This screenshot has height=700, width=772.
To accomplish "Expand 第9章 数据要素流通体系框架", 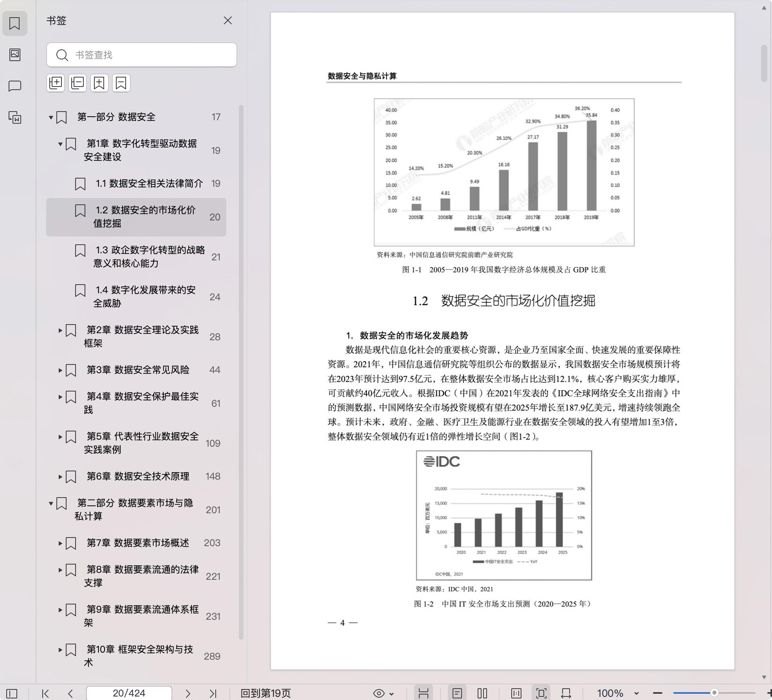I will coord(60,610).
